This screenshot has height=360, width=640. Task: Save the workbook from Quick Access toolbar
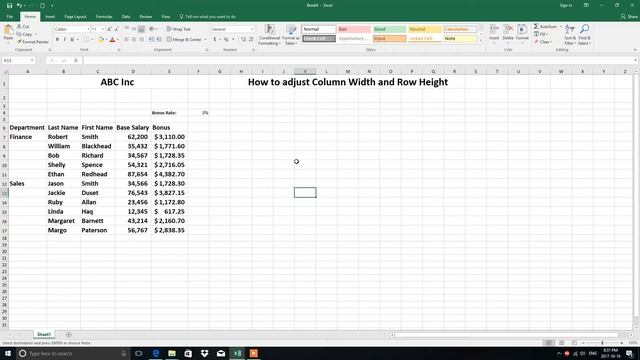point(9,5)
